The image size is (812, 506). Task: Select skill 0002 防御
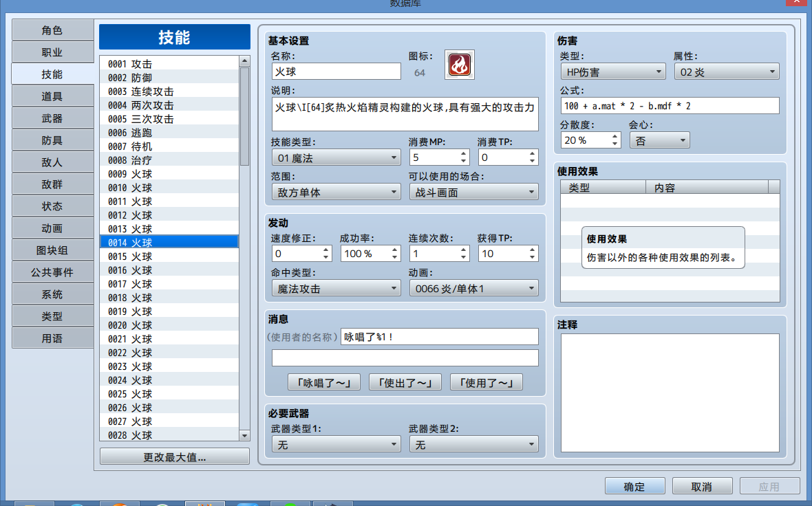click(169, 78)
